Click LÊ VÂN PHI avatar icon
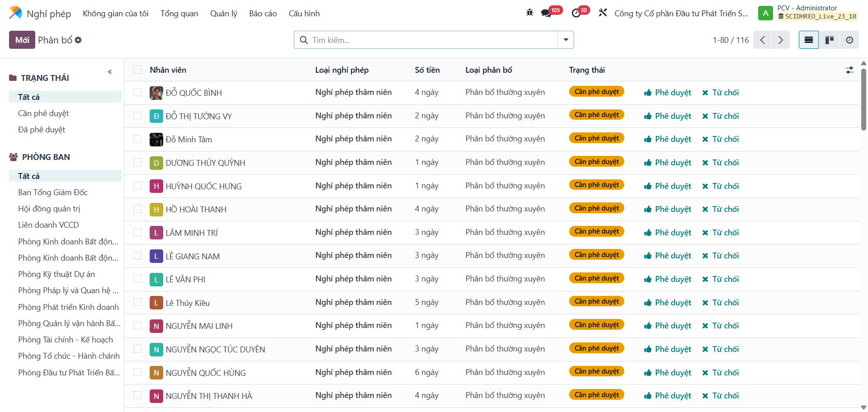This screenshot has height=412, width=868. point(156,279)
